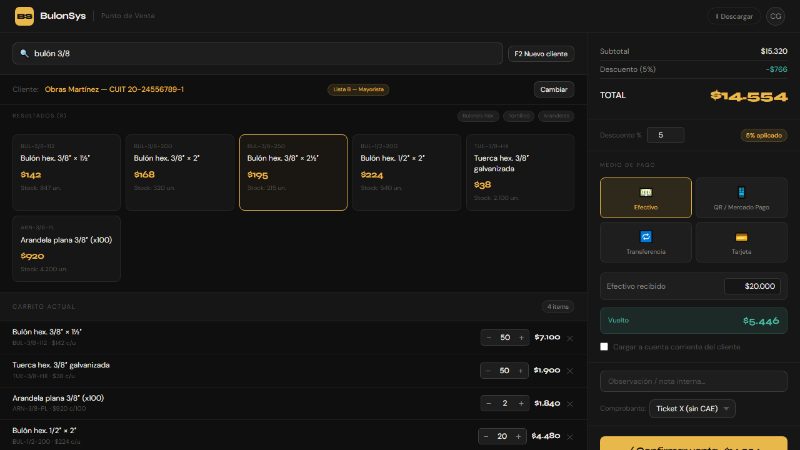
Task: Remove Bulón hex. 3/8" × 1½" from cart
Action: pyautogui.click(x=570, y=338)
